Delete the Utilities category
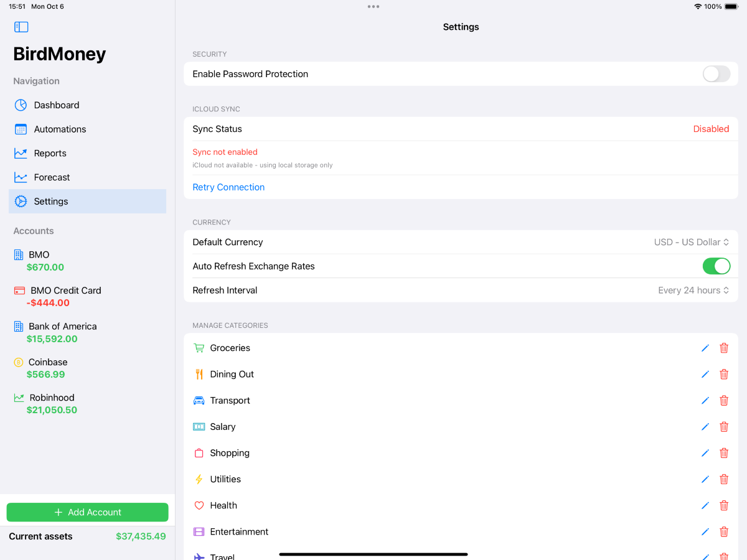 point(724,479)
